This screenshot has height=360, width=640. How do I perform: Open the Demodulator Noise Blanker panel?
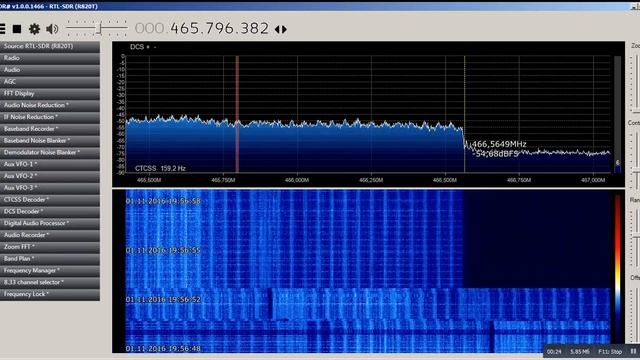pos(50,153)
